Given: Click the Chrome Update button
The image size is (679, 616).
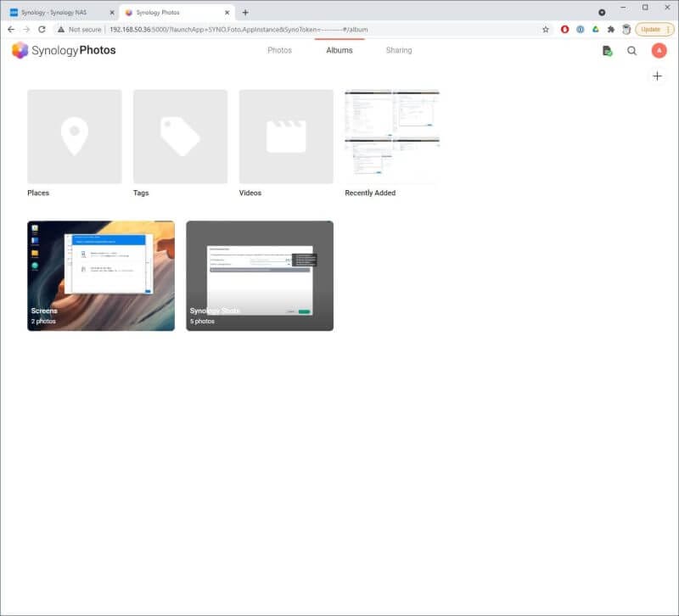Looking at the screenshot, I should coord(650,29).
